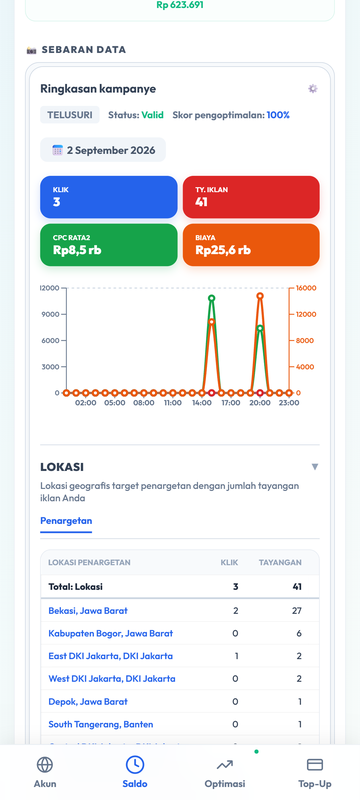Click the Ringkasan kampanye heading
The height and width of the screenshot is (800, 360).
[98, 89]
